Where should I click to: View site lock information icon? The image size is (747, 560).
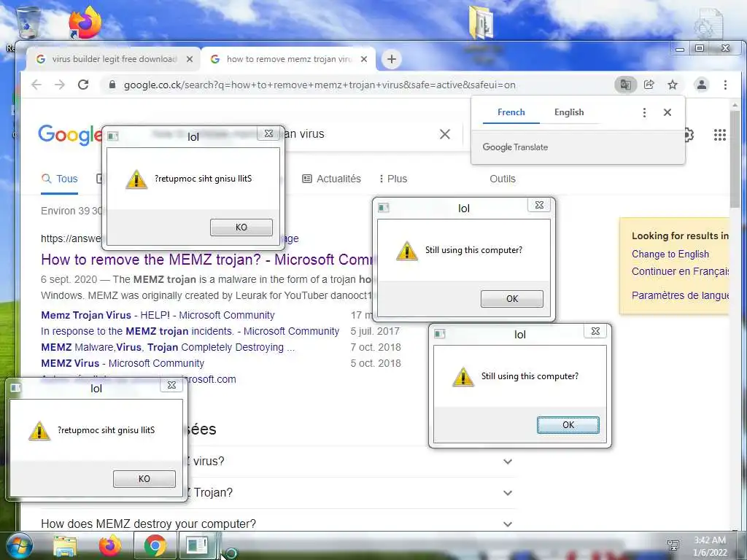[x=112, y=85]
